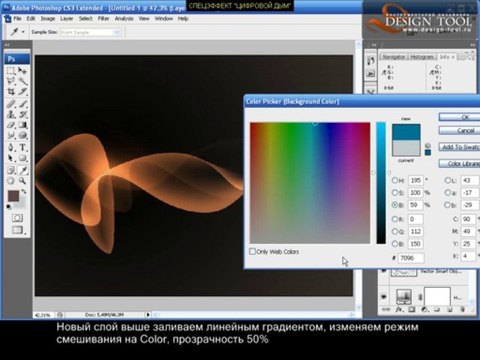
Task: Select the Healing Brush tool
Action: pos(11,104)
